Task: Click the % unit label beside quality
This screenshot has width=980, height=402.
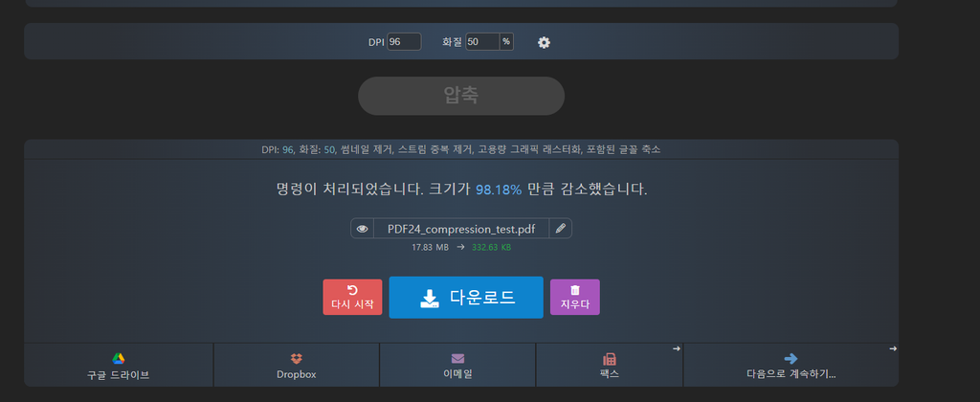Action: point(506,42)
